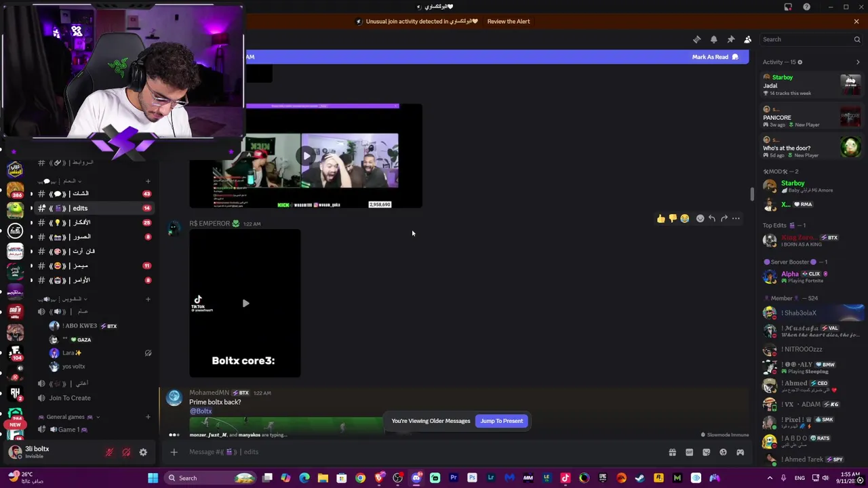Play the TikTok Boltx core3 video
Viewport: 868px width, 488px height.
(245, 303)
